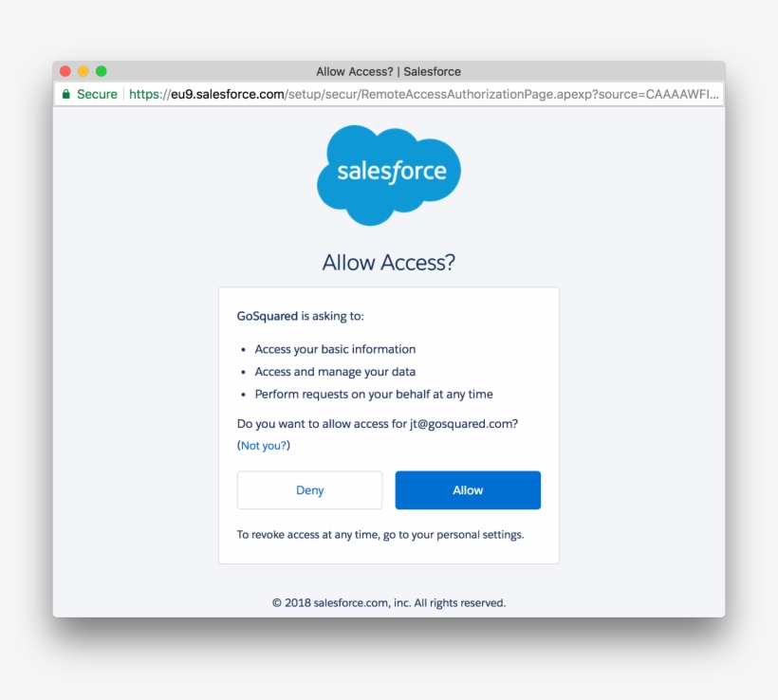Click the bullet for 'Perform requests on your behalf'

click(244, 395)
